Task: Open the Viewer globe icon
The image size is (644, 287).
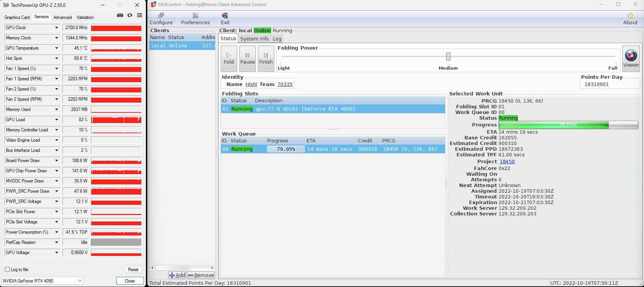Action: (x=631, y=58)
